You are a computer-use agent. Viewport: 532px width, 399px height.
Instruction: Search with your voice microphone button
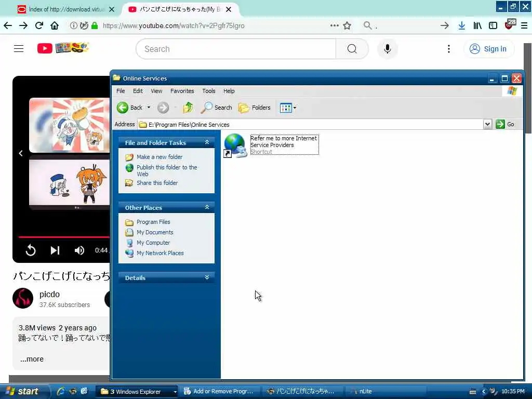(387, 49)
